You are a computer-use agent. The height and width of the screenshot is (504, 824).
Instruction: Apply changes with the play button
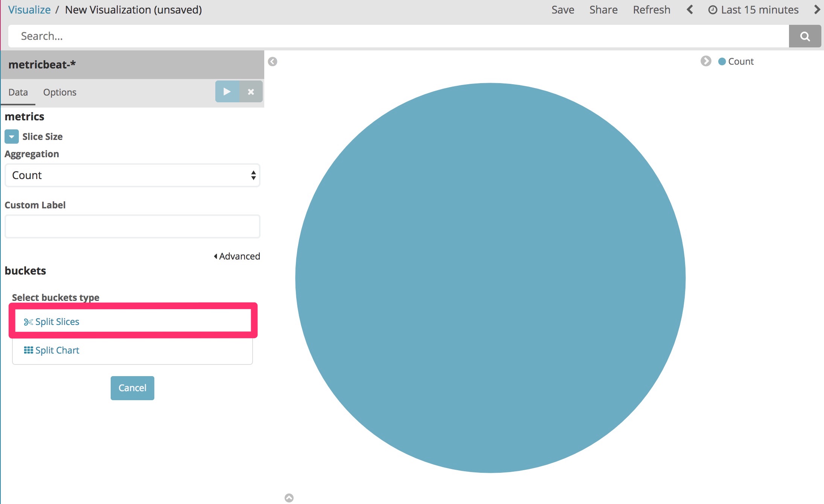coord(227,91)
